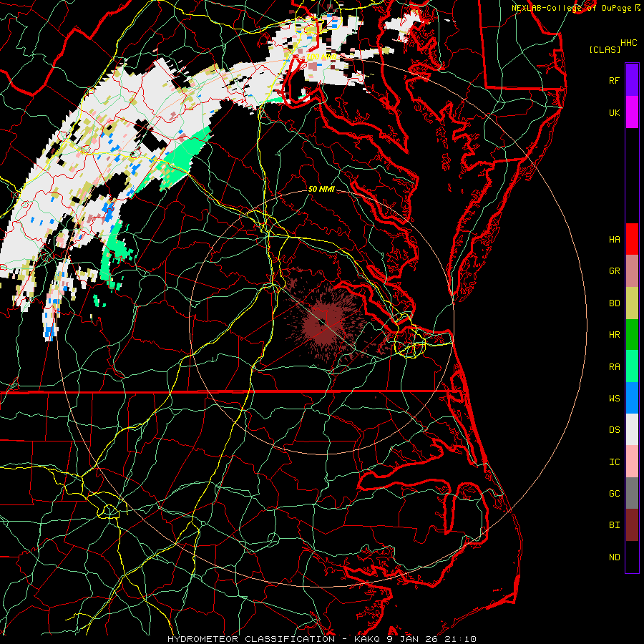Click the "9 JAN 26" date text

tap(414, 639)
